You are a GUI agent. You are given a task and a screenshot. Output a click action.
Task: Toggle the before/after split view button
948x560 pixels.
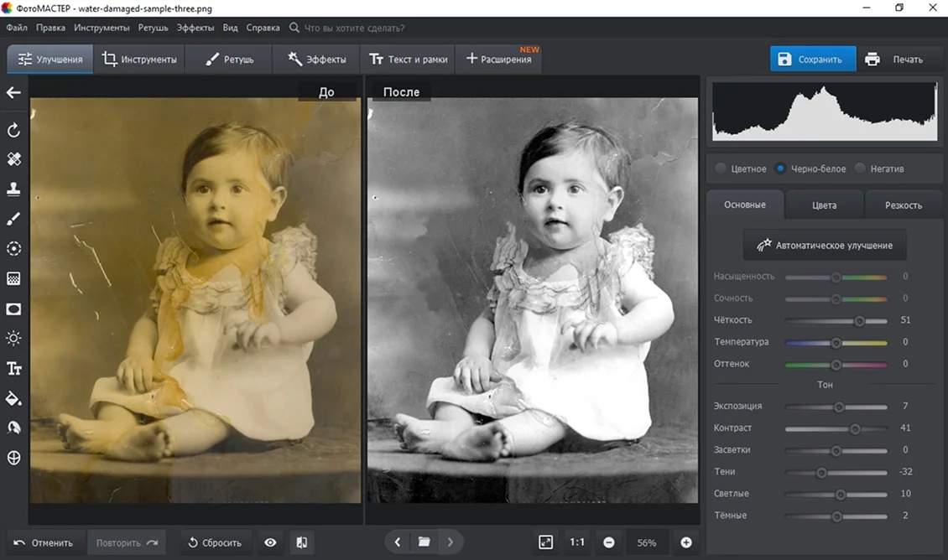coord(301,542)
